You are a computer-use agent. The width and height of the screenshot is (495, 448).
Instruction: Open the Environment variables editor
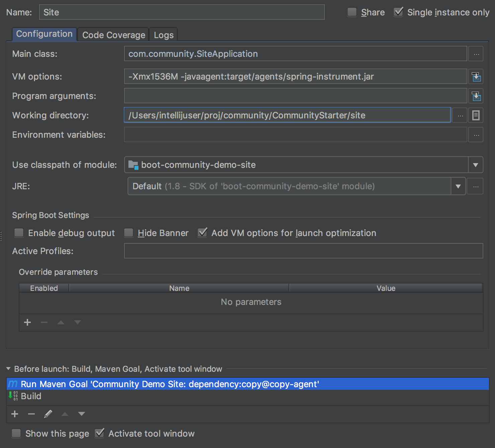(x=476, y=134)
